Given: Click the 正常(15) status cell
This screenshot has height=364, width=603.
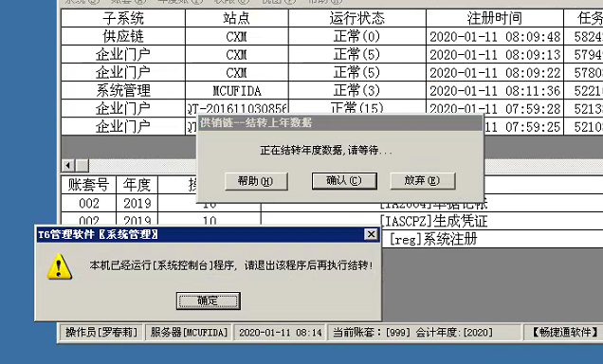Looking at the screenshot, I should [356, 108].
